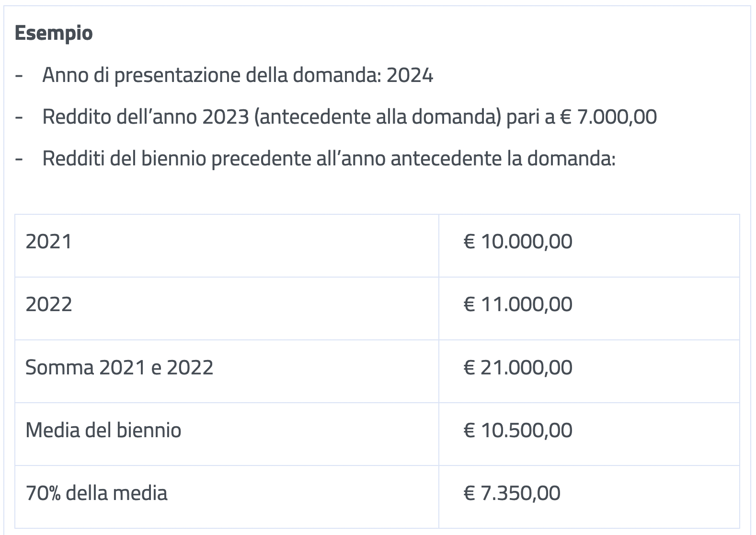Select the € 10.000,00 amount cell
This screenshot has width=756, height=535.
517,241
